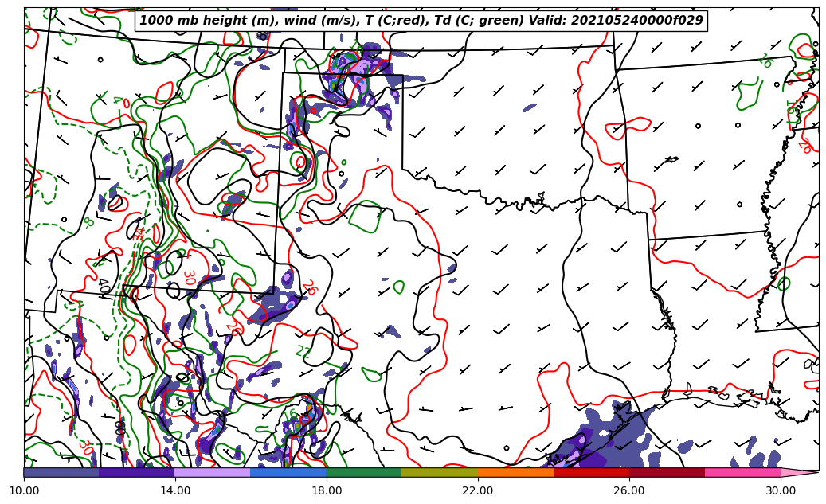Image resolution: width=826 pixels, height=504 pixels.
Task: Click the black 40 height contour label
Action: 104,287
